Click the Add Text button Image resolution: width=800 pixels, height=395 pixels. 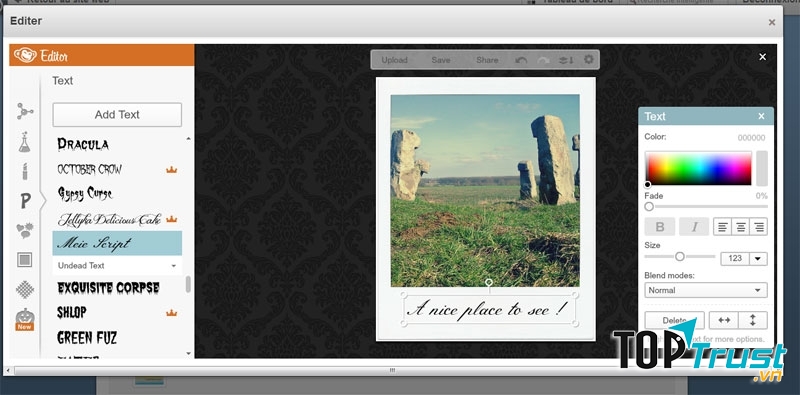tap(117, 115)
